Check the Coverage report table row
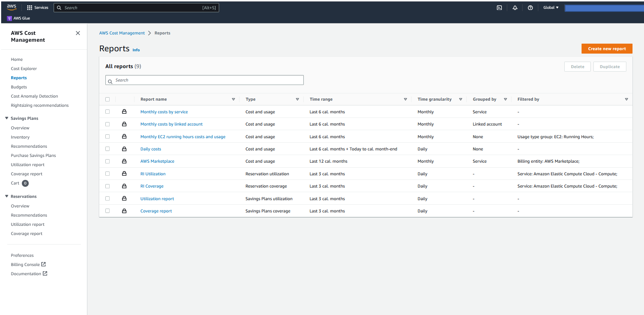Image resolution: width=644 pixels, height=315 pixels. coord(107,211)
